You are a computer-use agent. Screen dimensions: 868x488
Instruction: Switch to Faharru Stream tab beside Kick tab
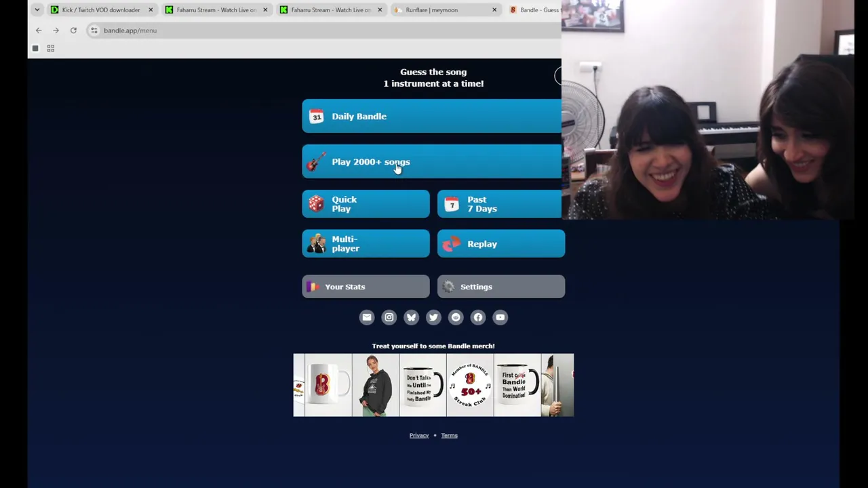point(217,10)
